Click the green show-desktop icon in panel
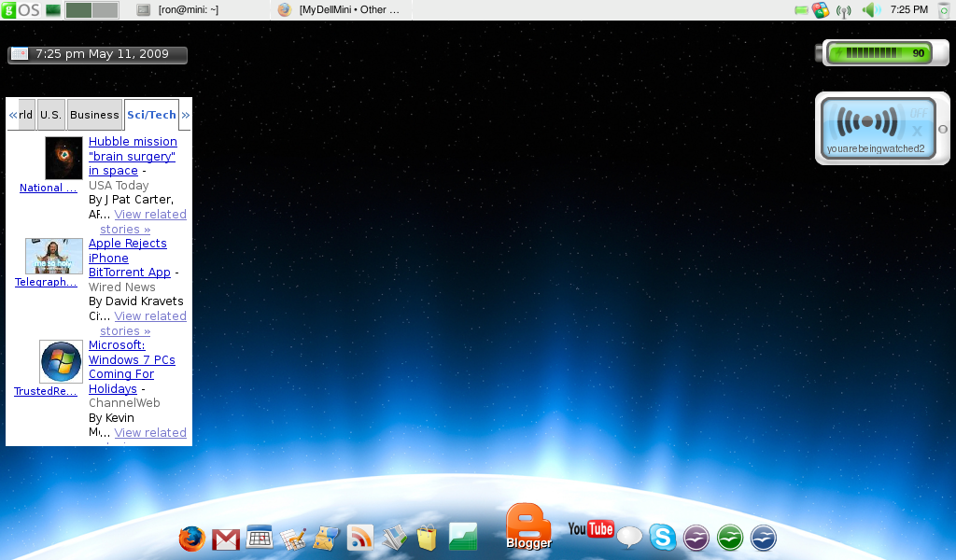Image resolution: width=956 pixels, height=560 pixels. point(53,9)
